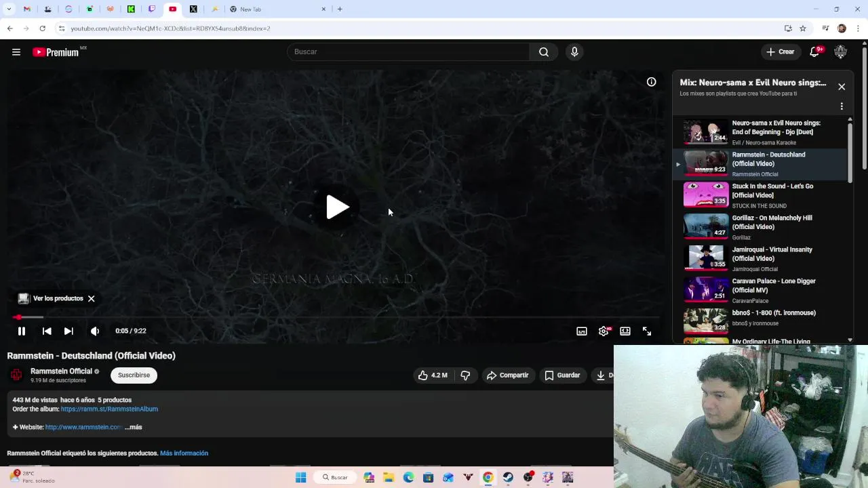Select 'Rammstein - Deutschland' playlist entry
The height and width of the screenshot is (488, 868).
(x=760, y=164)
